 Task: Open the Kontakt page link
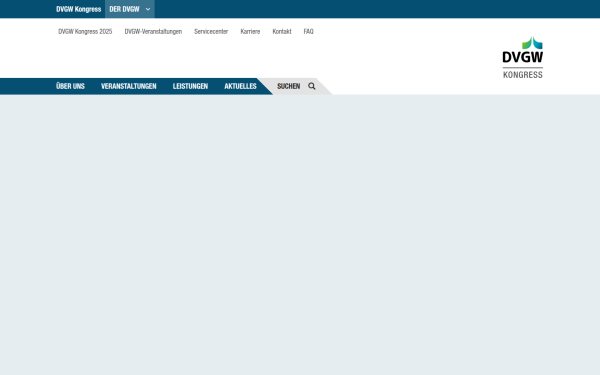coord(282,31)
